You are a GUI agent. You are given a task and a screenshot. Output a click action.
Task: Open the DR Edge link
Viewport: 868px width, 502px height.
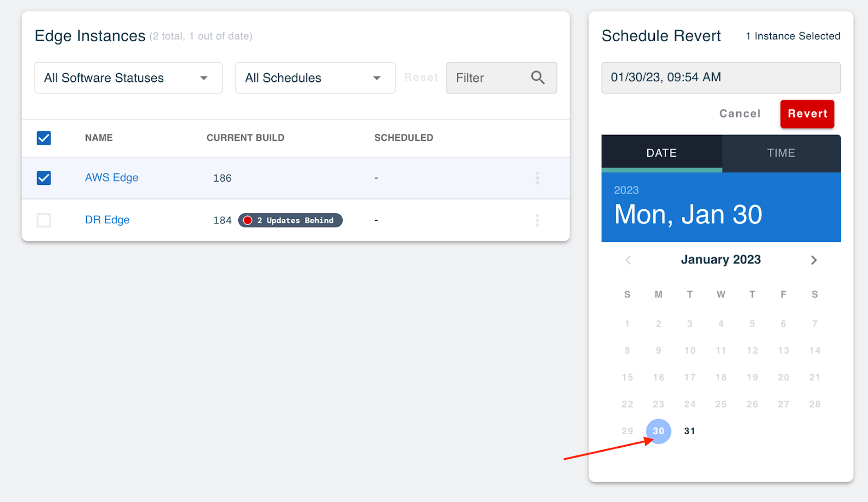[x=107, y=220]
